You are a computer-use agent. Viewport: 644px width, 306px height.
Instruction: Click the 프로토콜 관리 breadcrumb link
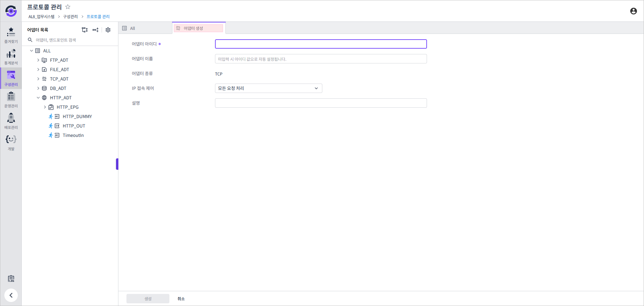point(98,16)
